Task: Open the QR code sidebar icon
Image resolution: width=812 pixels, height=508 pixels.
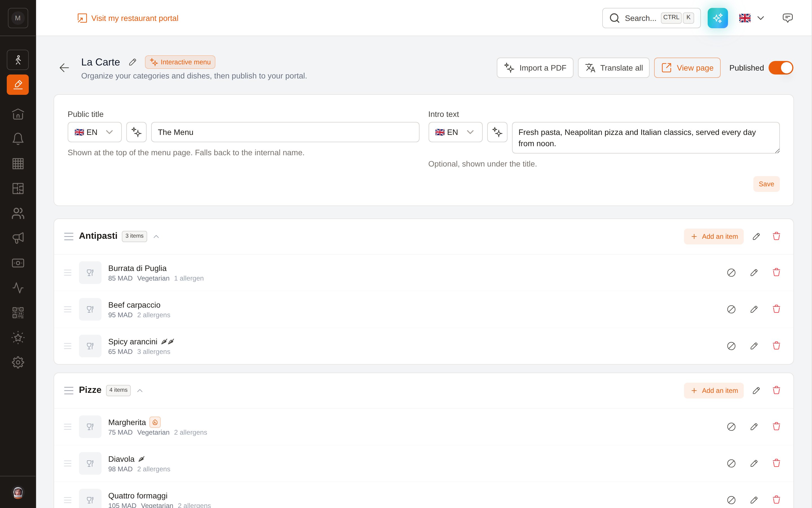Action: 18,313
